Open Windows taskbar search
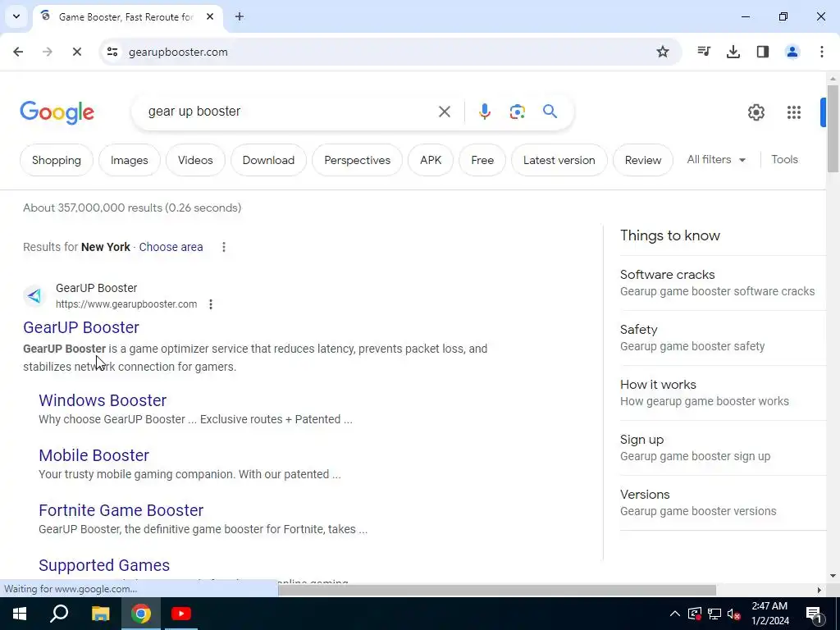This screenshot has height=630, width=840. 59,614
